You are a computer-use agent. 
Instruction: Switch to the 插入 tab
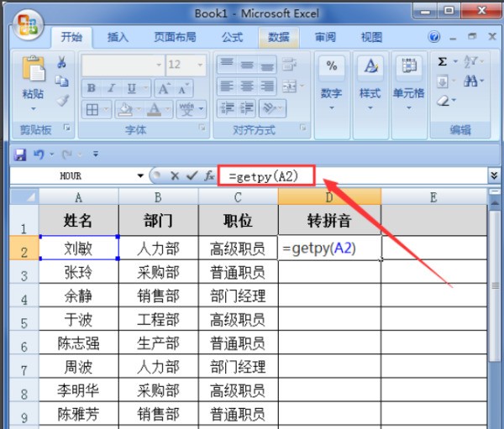click(x=118, y=38)
